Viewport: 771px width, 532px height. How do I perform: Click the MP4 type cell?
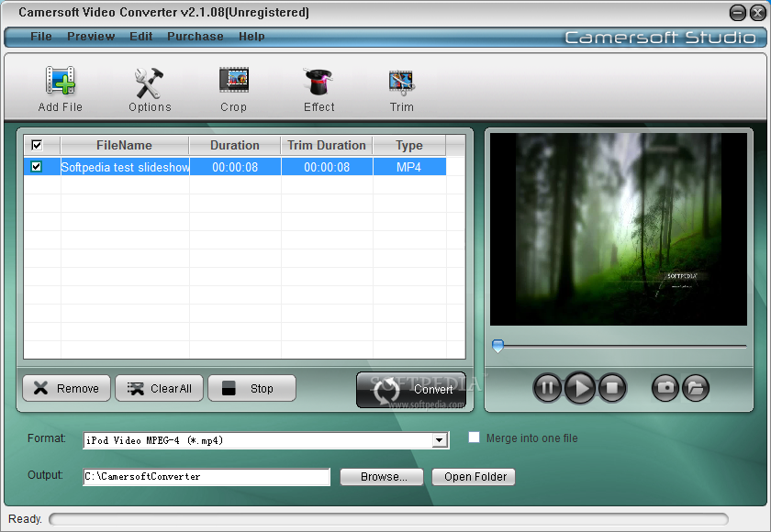[409, 167]
